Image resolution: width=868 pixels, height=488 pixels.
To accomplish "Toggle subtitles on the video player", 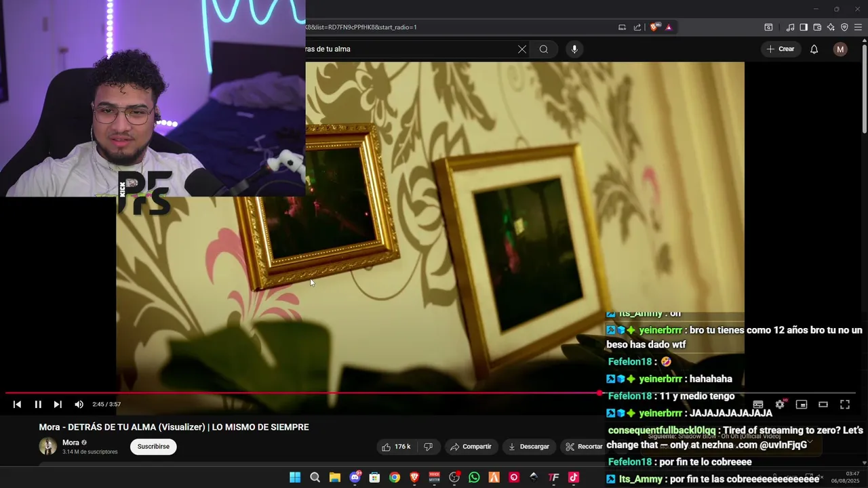I will tap(758, 405).
